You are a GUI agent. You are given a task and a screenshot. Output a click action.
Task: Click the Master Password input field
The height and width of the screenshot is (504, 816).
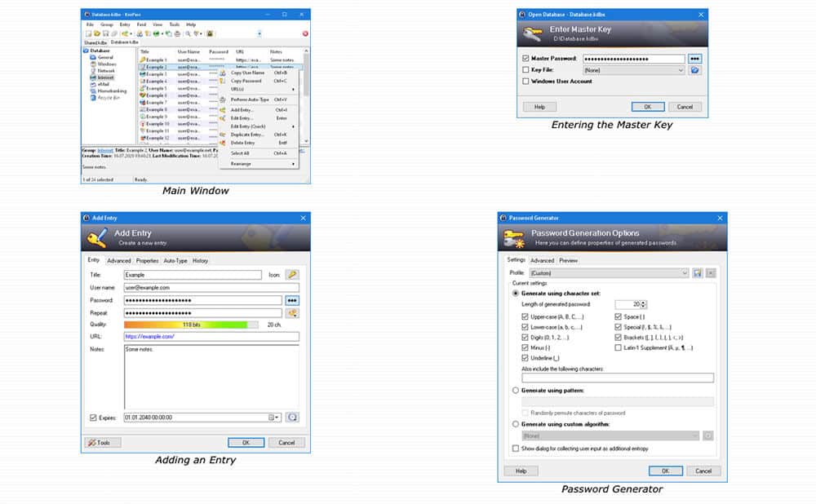(634, 59)
